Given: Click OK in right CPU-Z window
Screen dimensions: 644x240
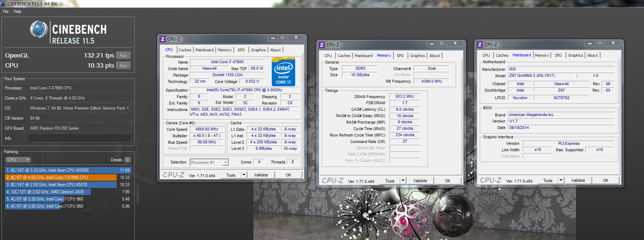Looking at the screenshot, I should pos(606,181).
